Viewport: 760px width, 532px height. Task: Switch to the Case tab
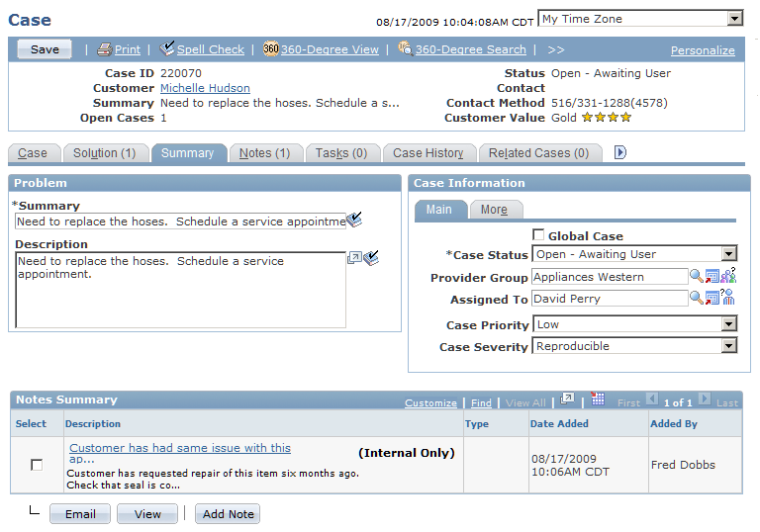click(x=33, y=153)
